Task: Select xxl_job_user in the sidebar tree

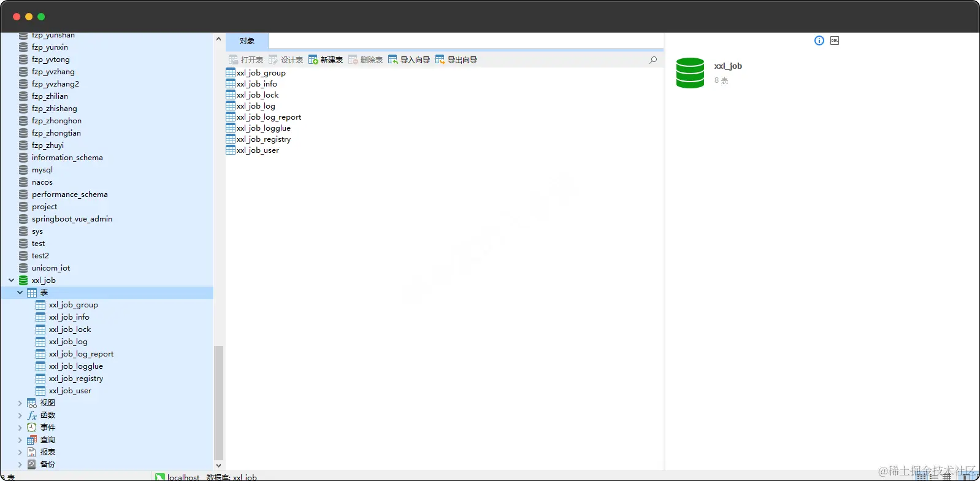Action: pyautogui.click(x=70, y=391)
